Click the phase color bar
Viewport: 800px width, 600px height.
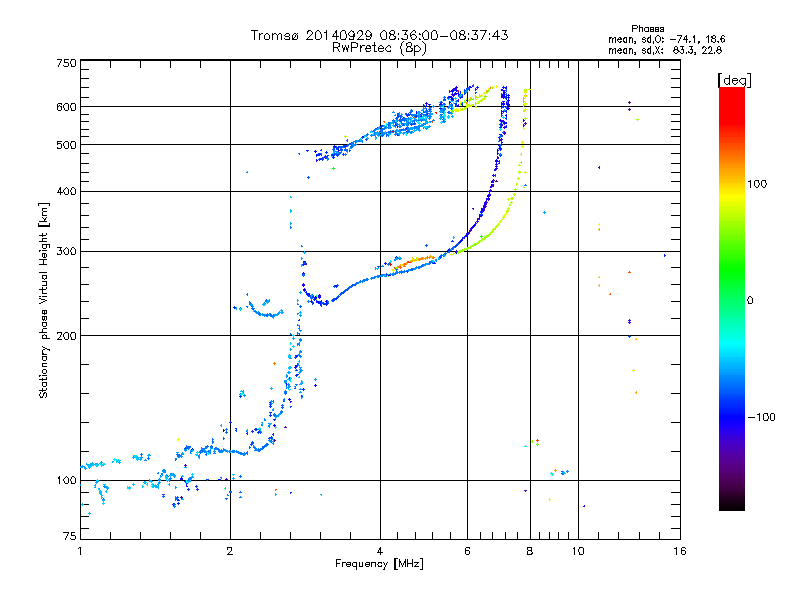coord(732,298)
